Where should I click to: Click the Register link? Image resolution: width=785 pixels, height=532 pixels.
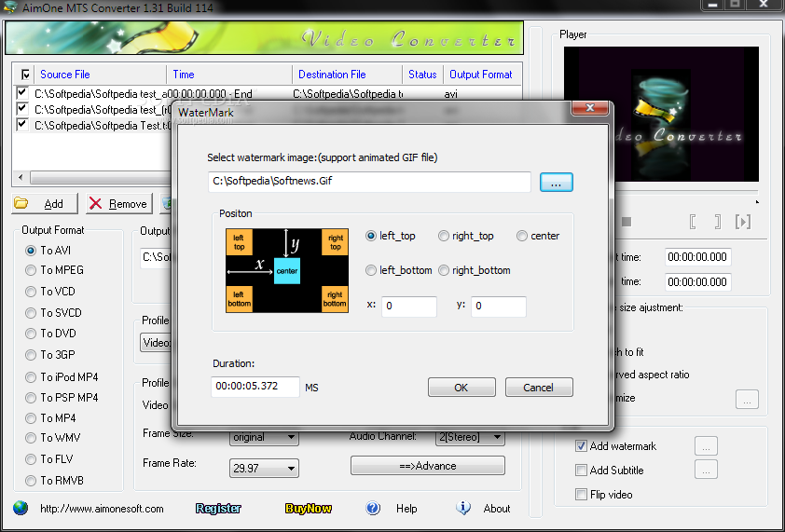[218, 509]
